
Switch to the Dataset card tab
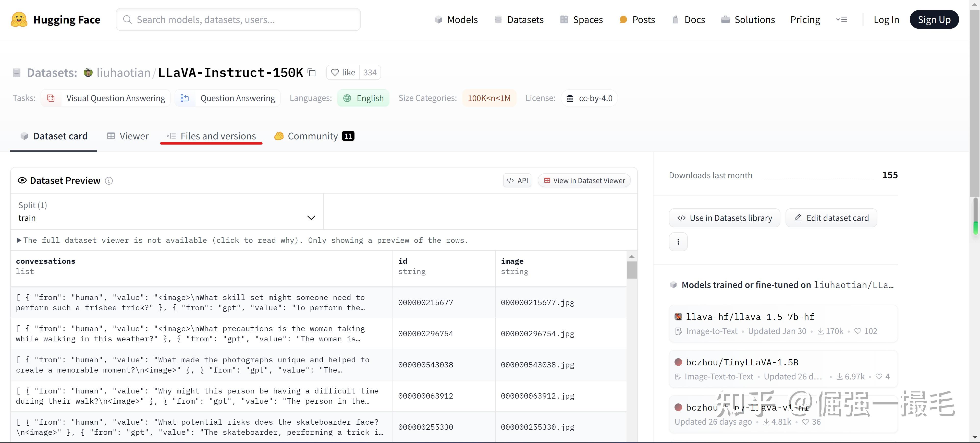tap(54, 136)
